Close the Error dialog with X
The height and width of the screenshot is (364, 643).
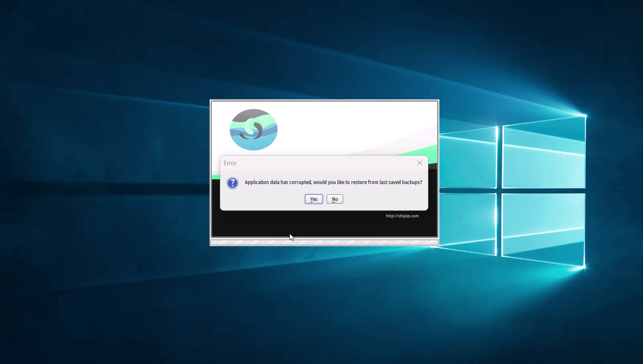tap(420, 163)
